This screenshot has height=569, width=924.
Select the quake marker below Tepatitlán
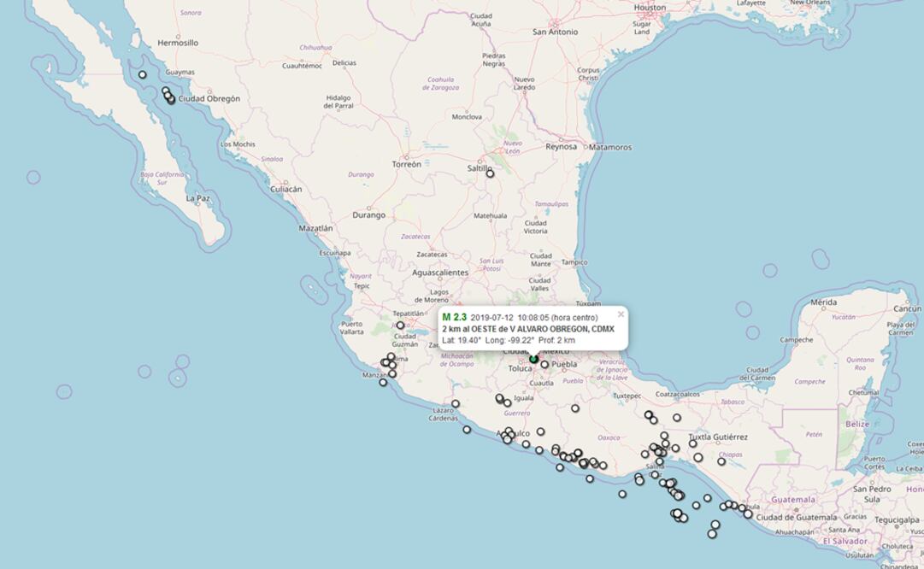(x=400, y=326)
